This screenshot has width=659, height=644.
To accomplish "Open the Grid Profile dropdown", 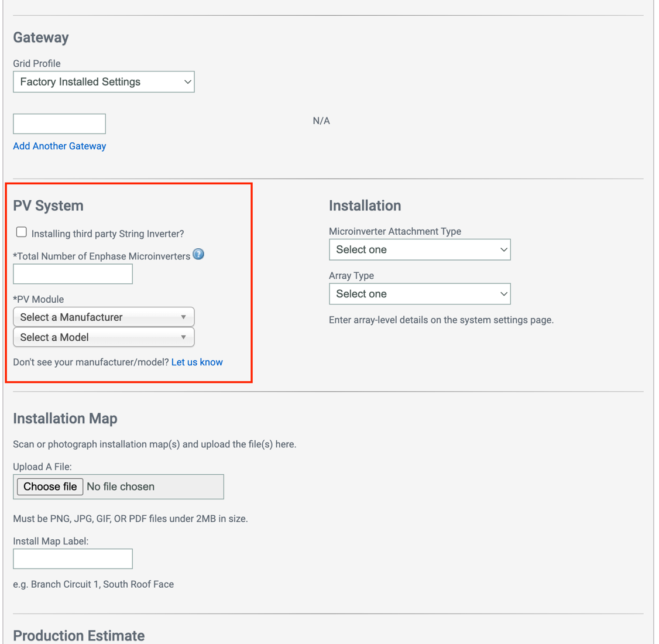I will 104,81.
